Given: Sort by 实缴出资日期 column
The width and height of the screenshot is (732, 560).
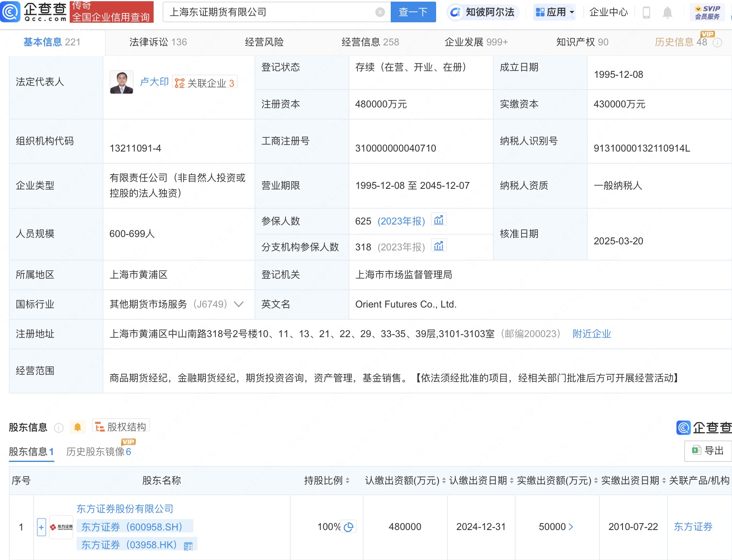Looking at the screenshot, I should [664, 481].
